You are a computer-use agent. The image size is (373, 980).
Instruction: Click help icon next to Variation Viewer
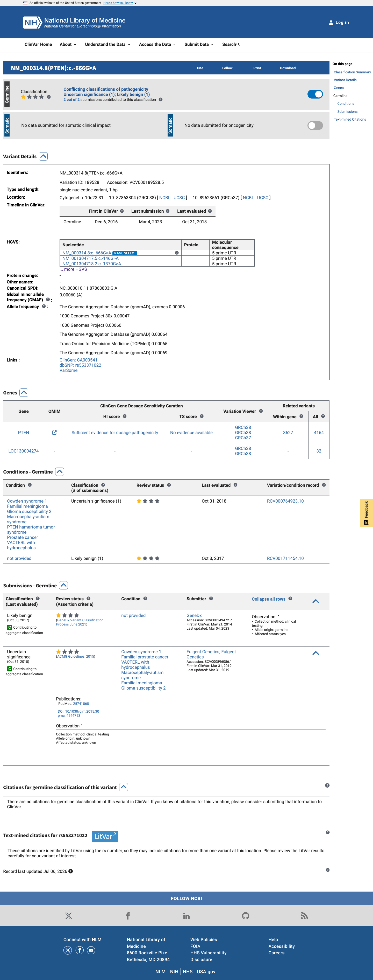coord(261,411)
